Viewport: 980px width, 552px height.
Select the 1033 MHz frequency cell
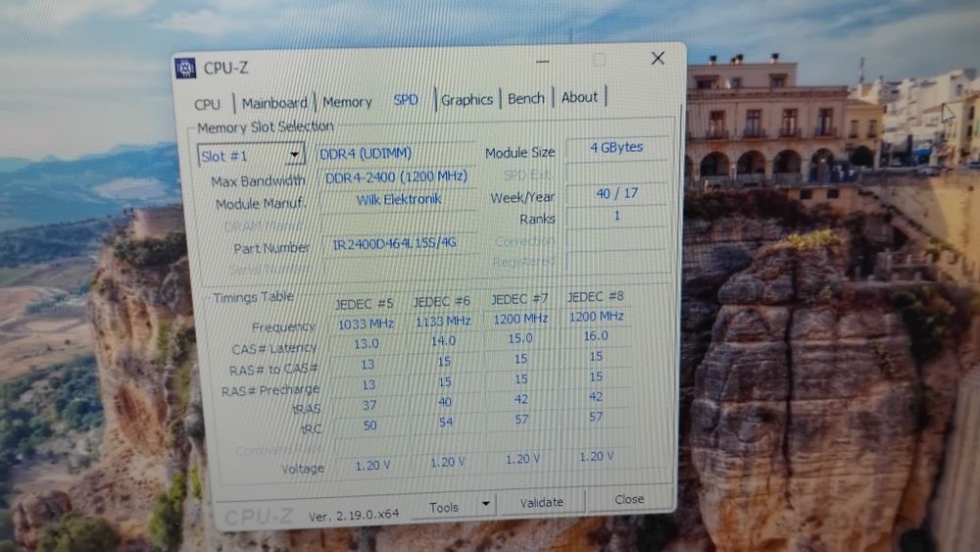pyautogui.click(x=366, y=324)
